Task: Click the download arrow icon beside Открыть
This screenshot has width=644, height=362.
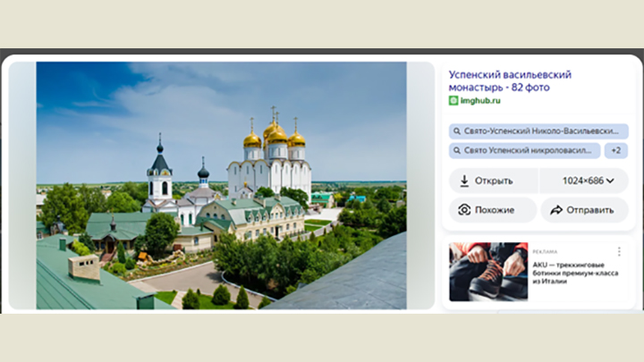Action: (x=464, y=181)
